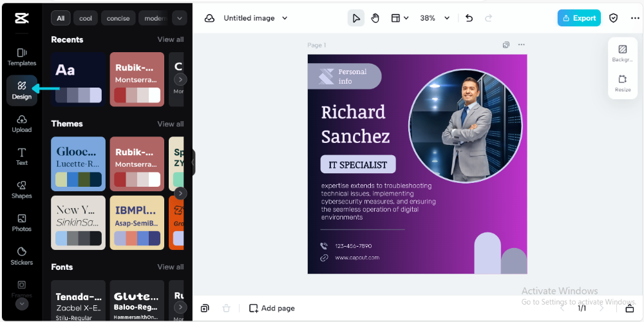Image resolution: width=644 pixels, height=322 pixels.
Task: Open the layout grid options icon
Action: (399, 18)
